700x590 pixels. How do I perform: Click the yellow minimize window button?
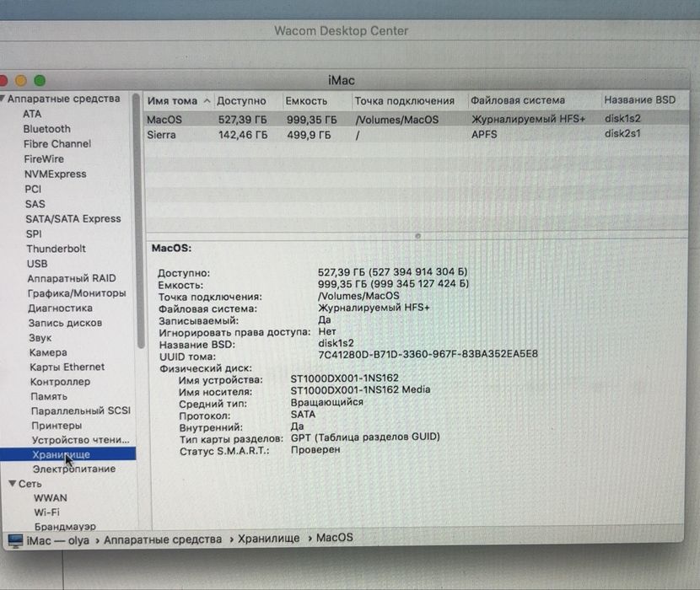coord(21,81)
